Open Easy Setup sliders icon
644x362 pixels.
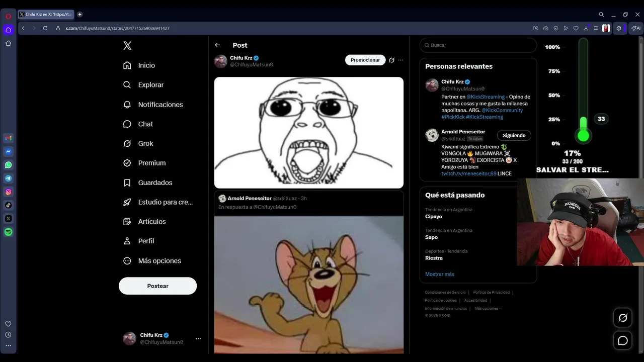coord(596,28)
